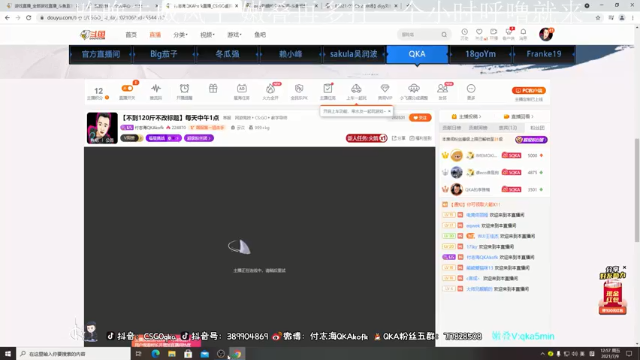Click the second-ranked silver crown user avatar
The width and height of the screenshot is (640, 360).
point(457,173)
